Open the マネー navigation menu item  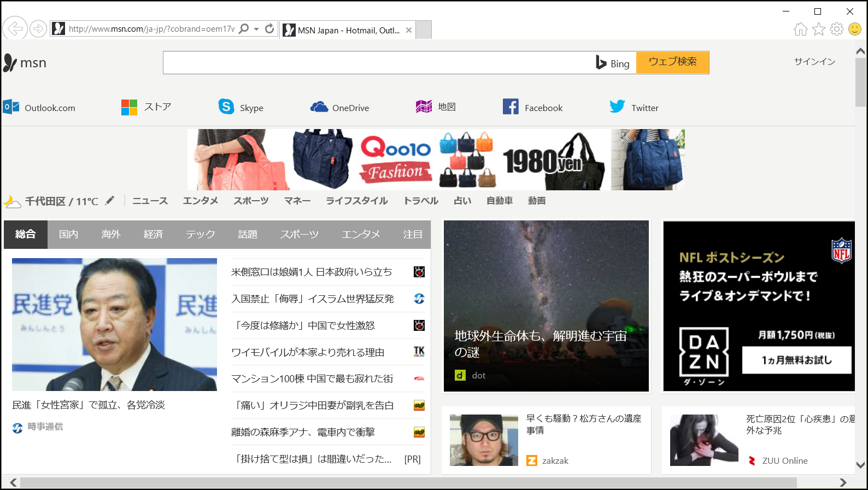[x=297, y=201]
